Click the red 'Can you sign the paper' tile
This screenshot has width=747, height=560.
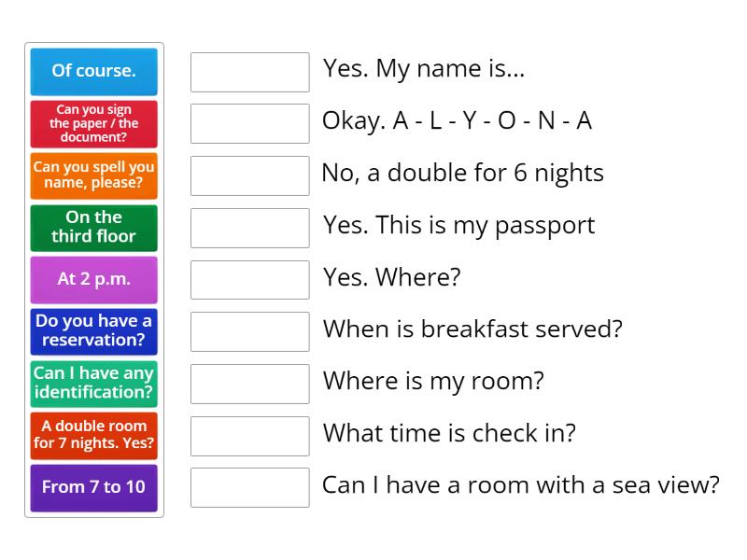tap(93, 123)
